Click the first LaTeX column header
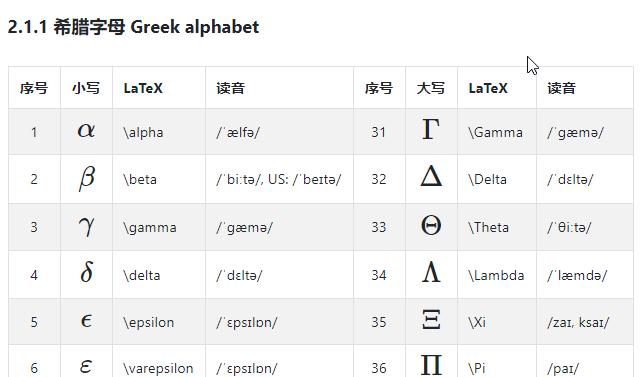This screenshot has height=377, width=641. click(143, 88)
